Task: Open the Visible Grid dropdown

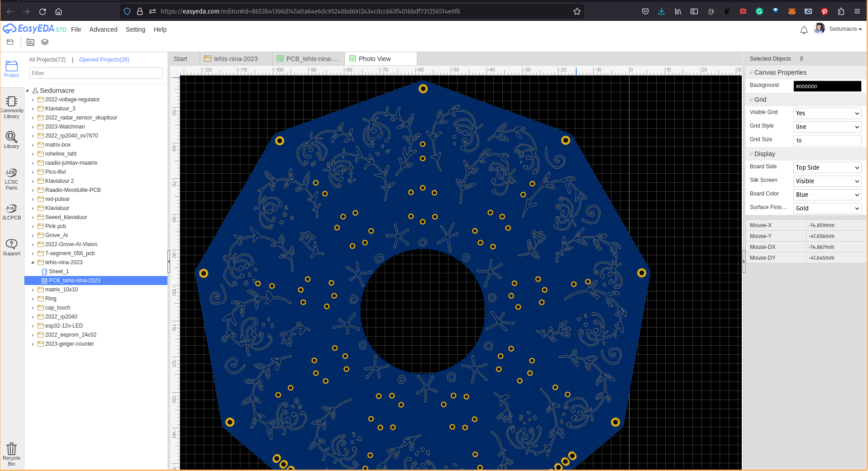Action: (827, 113)
